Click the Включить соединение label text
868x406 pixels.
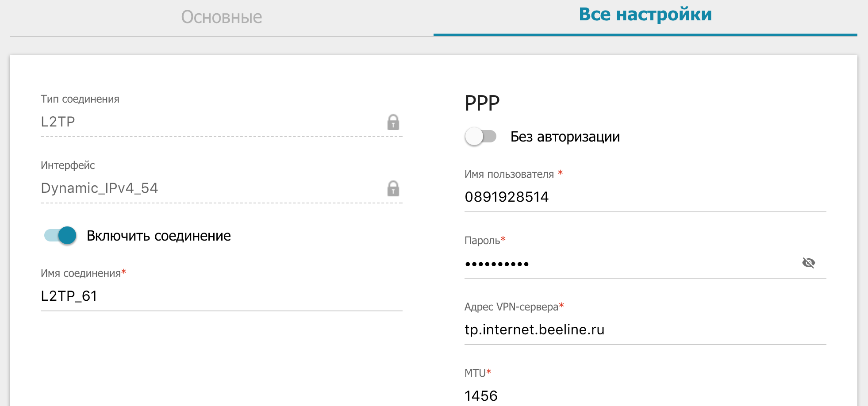pos(158,236)
